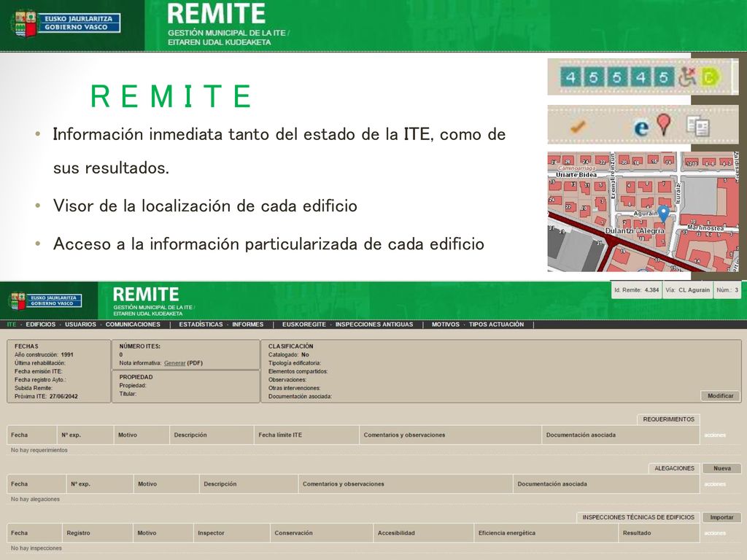747x560 pixels.
Task: Click the fourth score box showing 4
Action: coord(640,77)
